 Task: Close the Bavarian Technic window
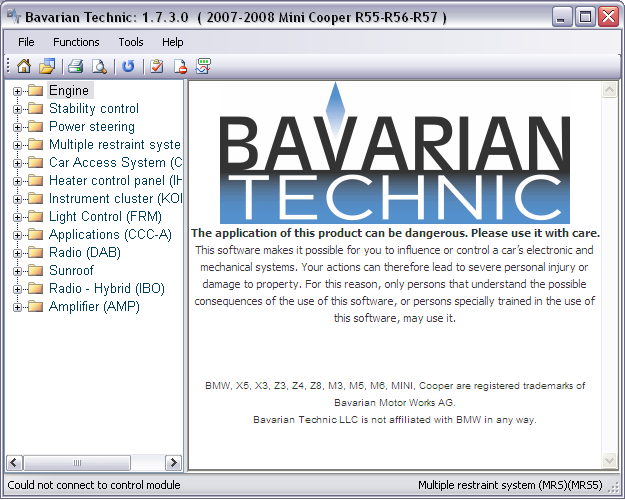tap(609, 17)
